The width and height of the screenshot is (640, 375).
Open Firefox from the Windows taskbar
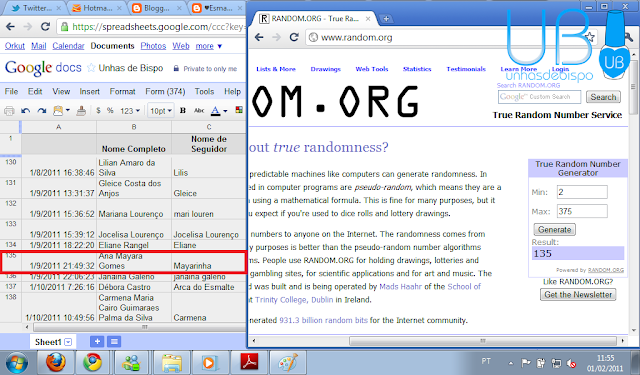pyautogui.click(x=56, y=362)
